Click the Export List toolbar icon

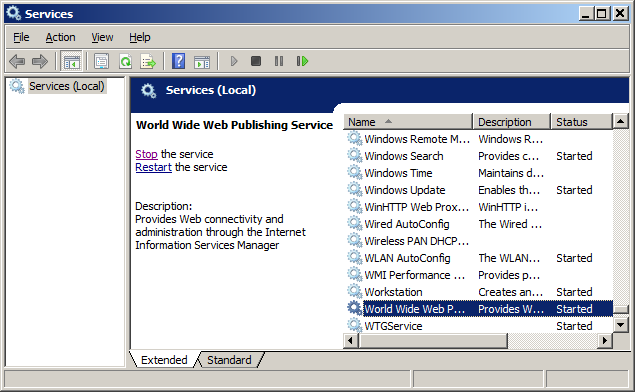pos(148,62)
